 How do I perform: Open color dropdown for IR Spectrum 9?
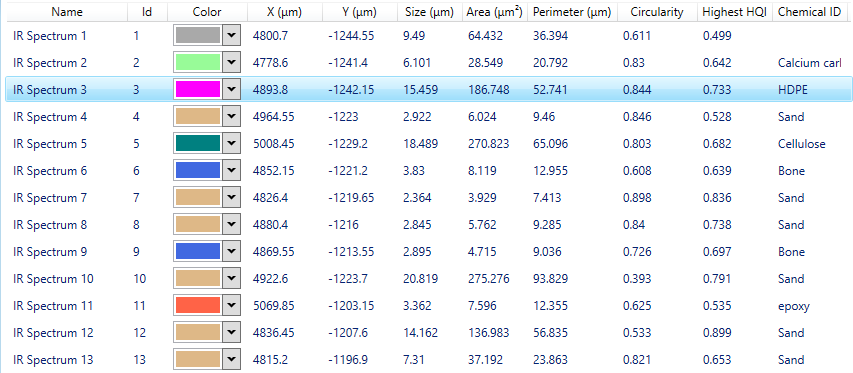tap(232, 252)
